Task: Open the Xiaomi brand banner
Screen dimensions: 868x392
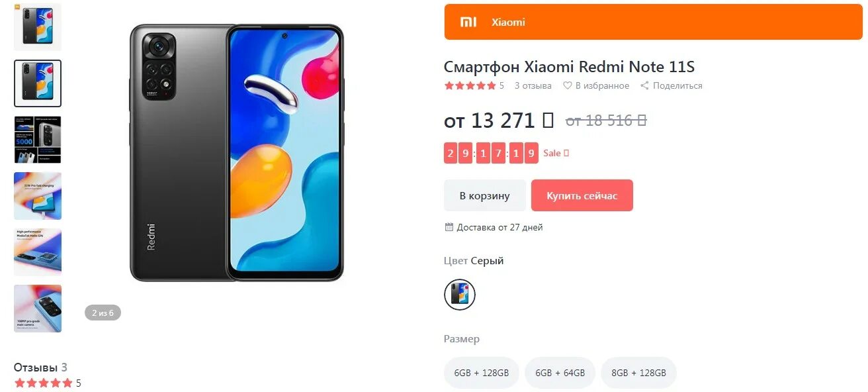Action: [x=654, y=22]
